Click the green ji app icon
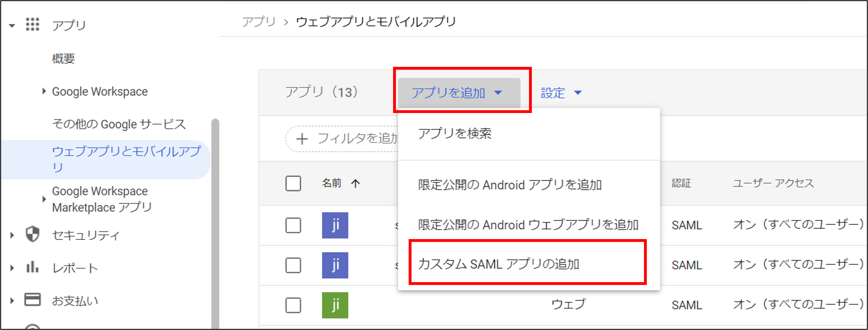 click(x=335, y=305)
